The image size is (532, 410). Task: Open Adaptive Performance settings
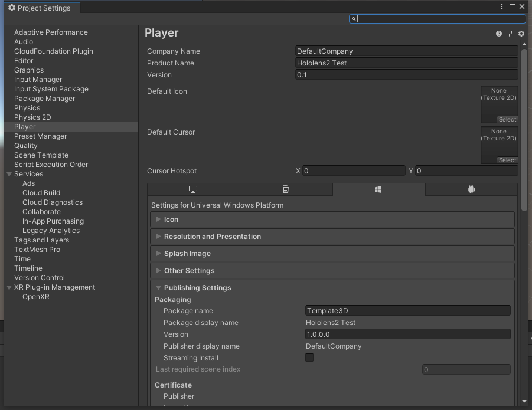[51, 32]
